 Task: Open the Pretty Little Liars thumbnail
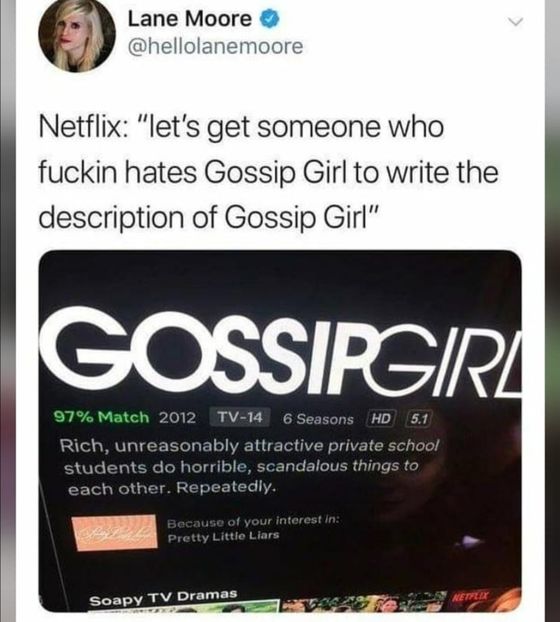pos(114,532)
